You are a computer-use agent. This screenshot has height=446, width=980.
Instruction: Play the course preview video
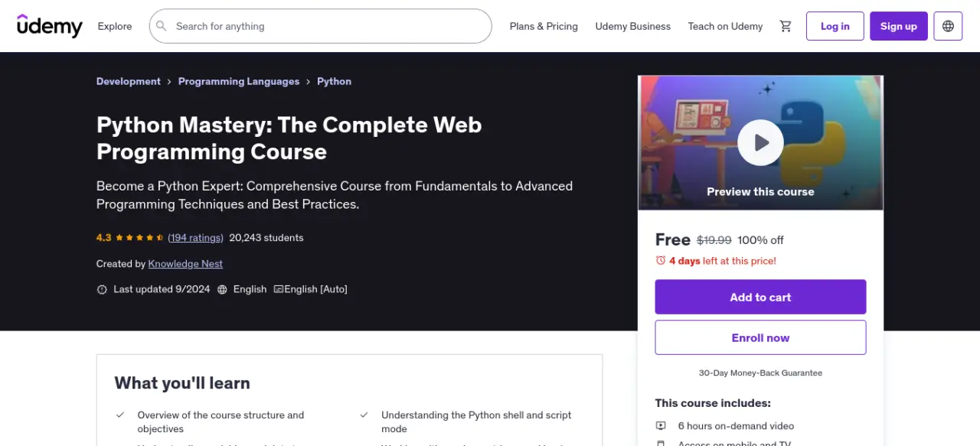760,142
